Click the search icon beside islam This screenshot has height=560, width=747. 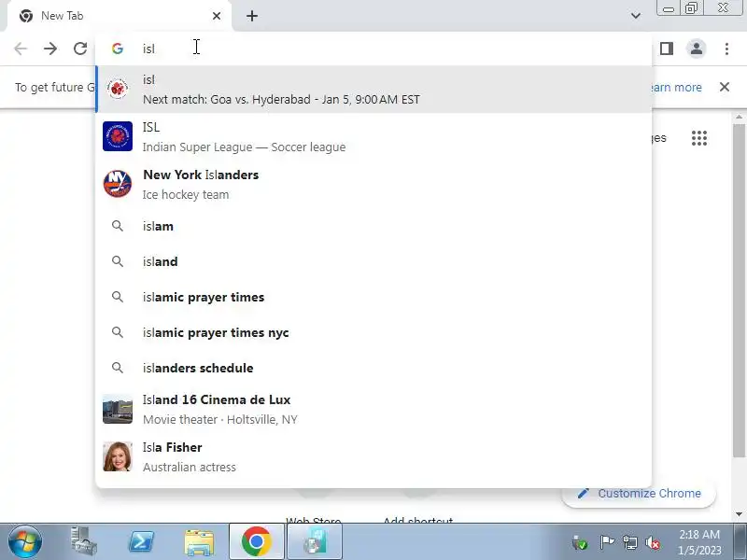[x=118, y=226]
